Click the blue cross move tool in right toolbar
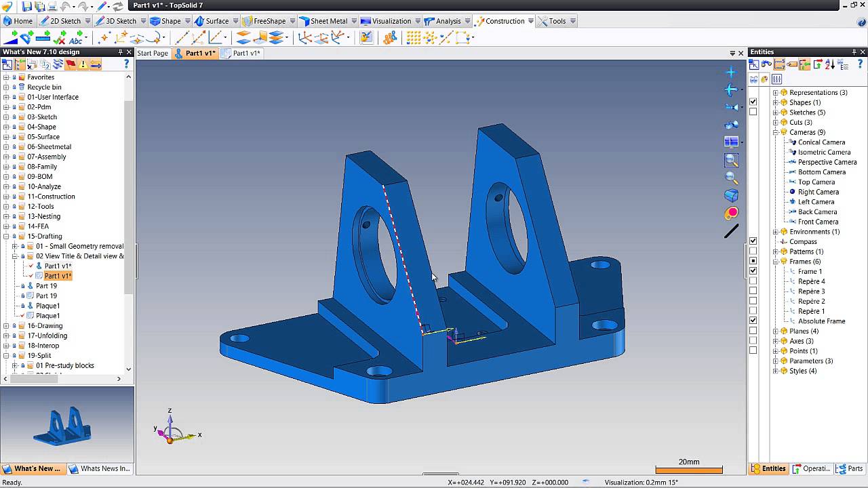 pos(730,72)
